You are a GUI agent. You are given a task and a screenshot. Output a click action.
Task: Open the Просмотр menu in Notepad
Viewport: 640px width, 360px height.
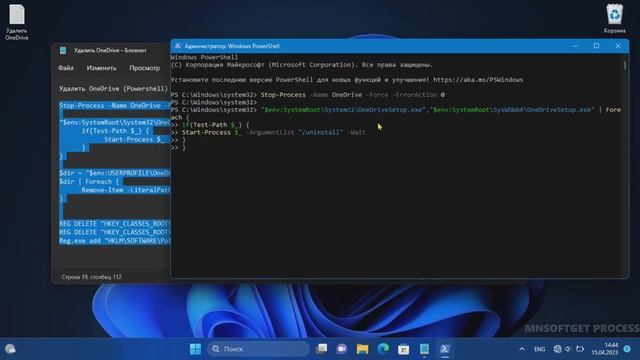[144, 68]
